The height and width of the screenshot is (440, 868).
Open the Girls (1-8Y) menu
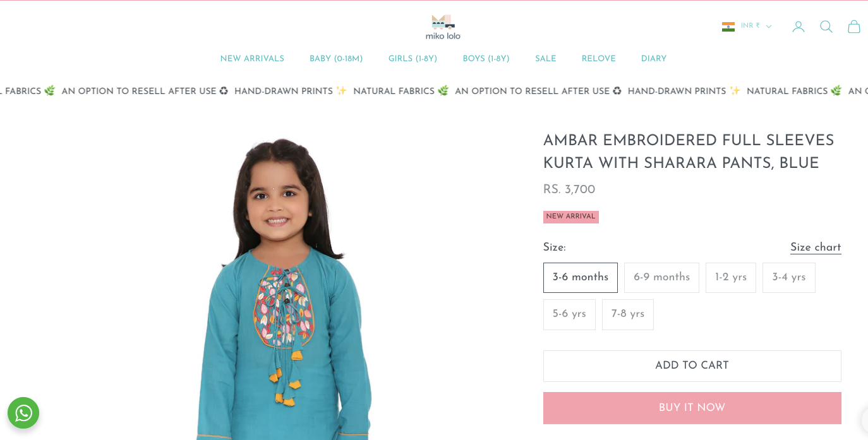pos(413,59)
